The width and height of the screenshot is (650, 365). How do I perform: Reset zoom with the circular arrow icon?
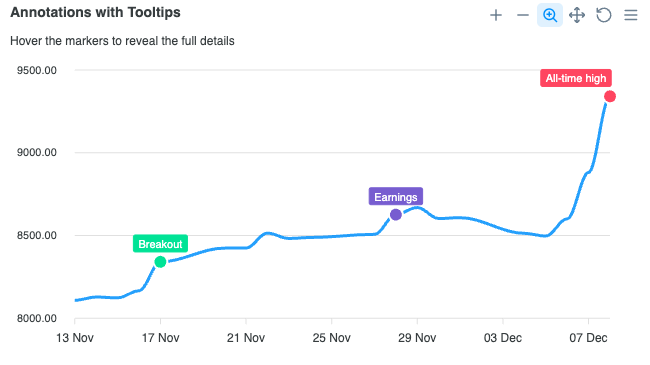pos(604,15)
